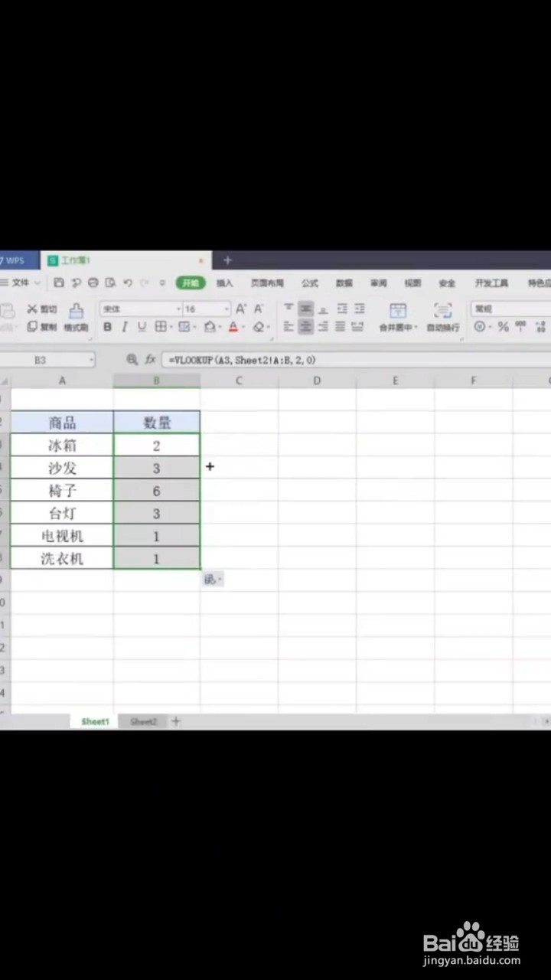Open the number format dropdown (常规)
Viewport: 551px width, 980px height.
510,309
